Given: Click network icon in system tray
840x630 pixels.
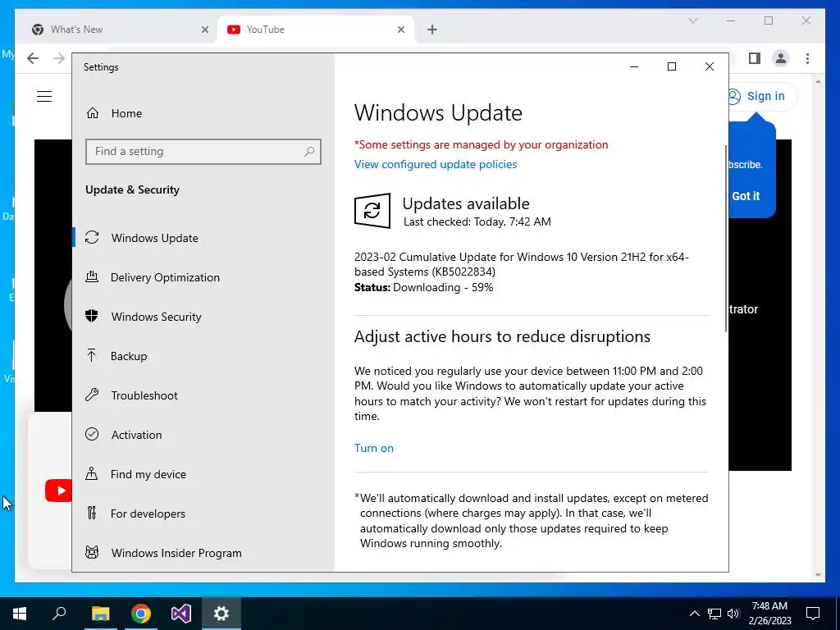Looking at the screenshot, I should (714, 614).
